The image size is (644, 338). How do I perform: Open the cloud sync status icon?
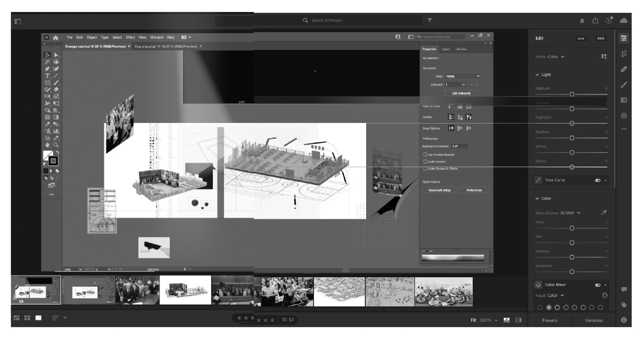[623, 20]
